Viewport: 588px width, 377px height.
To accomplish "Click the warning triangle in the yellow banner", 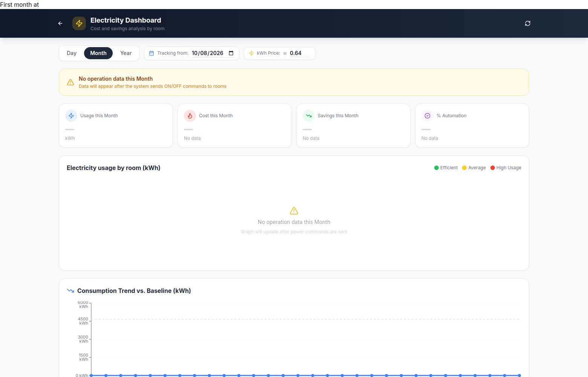I will click(70, 82).
